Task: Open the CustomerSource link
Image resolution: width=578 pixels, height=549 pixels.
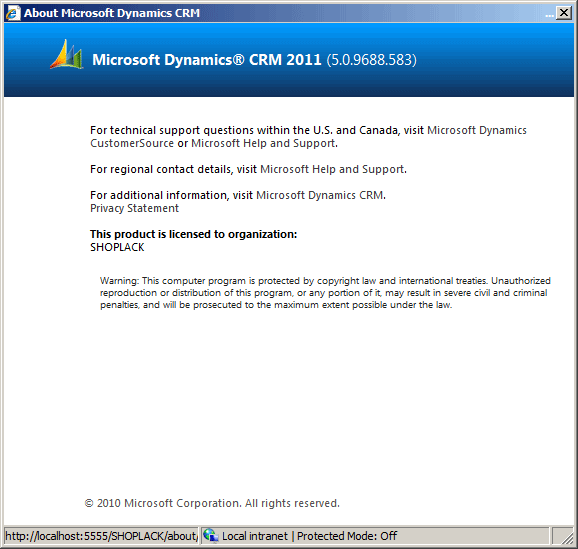Action: point(132,143)
